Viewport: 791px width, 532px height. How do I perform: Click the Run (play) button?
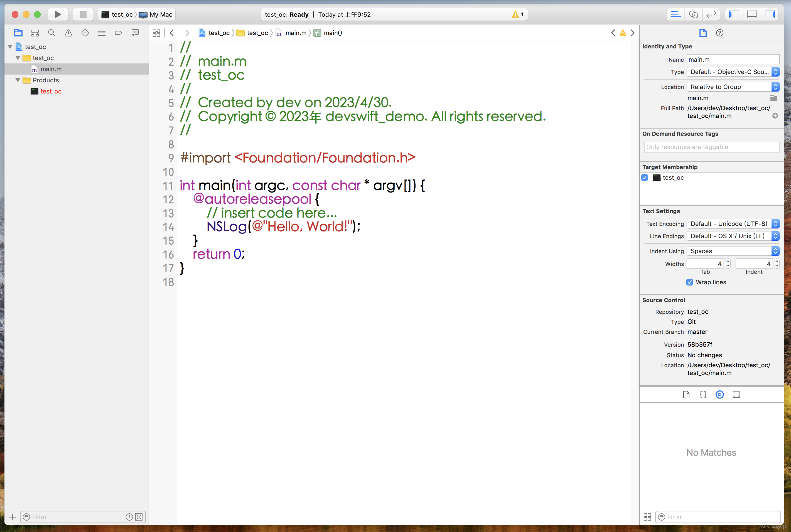[x=58, y=14]
